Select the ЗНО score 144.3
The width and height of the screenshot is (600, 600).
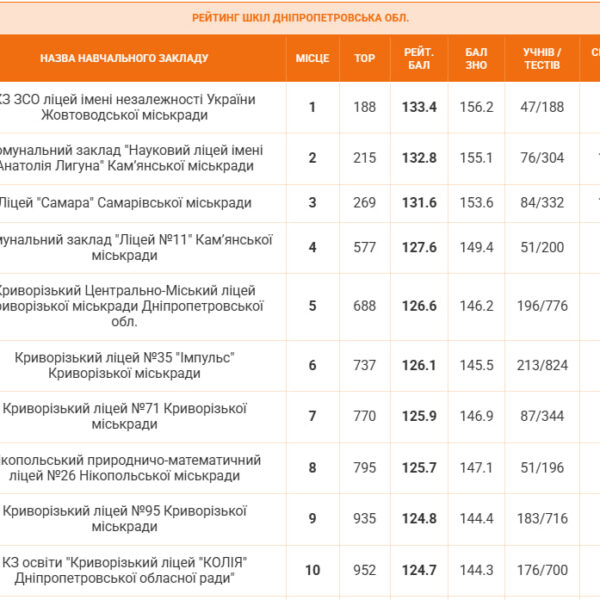coord(476,570)
